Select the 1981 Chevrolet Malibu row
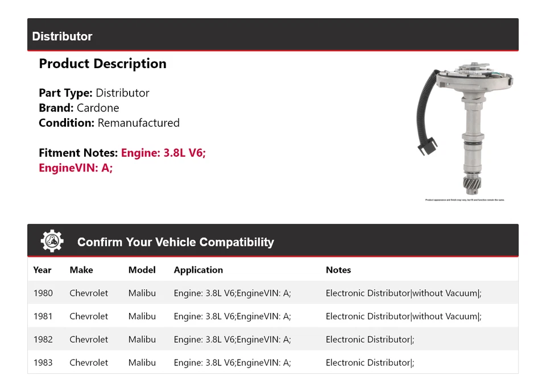The image size is (546, 392). pyautogui.click(x=227, y=316)
